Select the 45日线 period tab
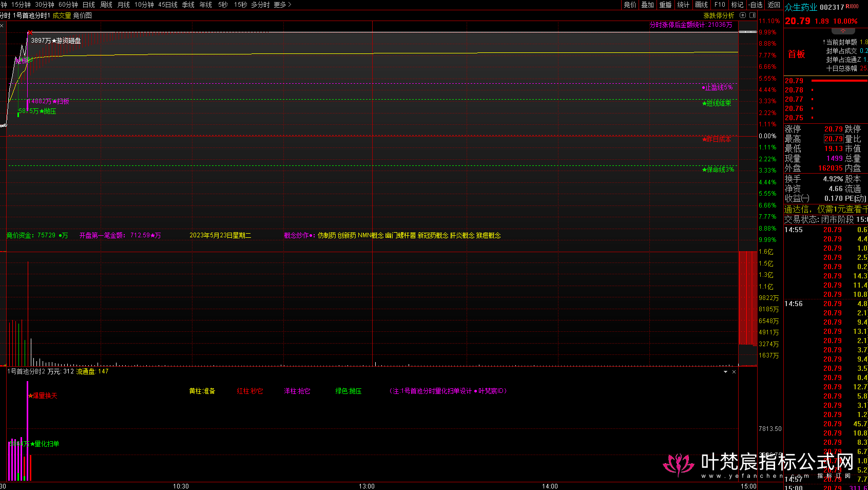Image resolution: width=868 pixels, height=490 pixels. [x=168, y=5]
